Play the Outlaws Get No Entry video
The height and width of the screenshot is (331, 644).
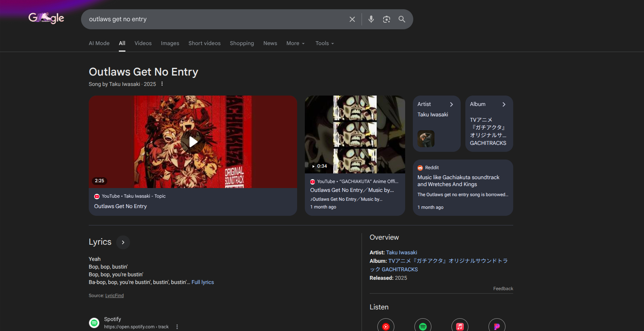point(193,142)
